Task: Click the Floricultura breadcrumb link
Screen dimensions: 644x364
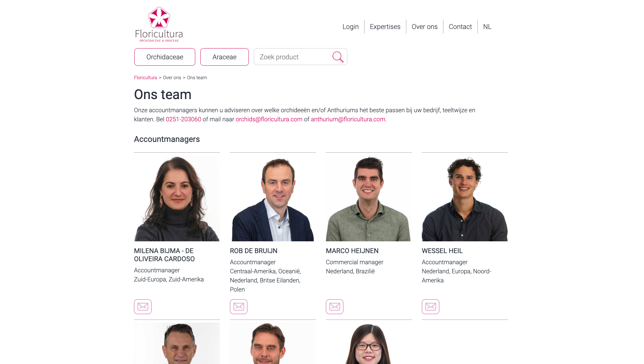Action: pyautogui.click(x=145, y=78)
